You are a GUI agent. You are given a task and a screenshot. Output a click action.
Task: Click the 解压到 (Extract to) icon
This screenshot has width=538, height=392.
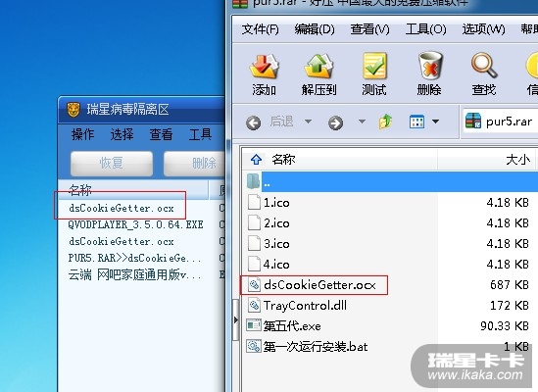(x=318, y=67)
